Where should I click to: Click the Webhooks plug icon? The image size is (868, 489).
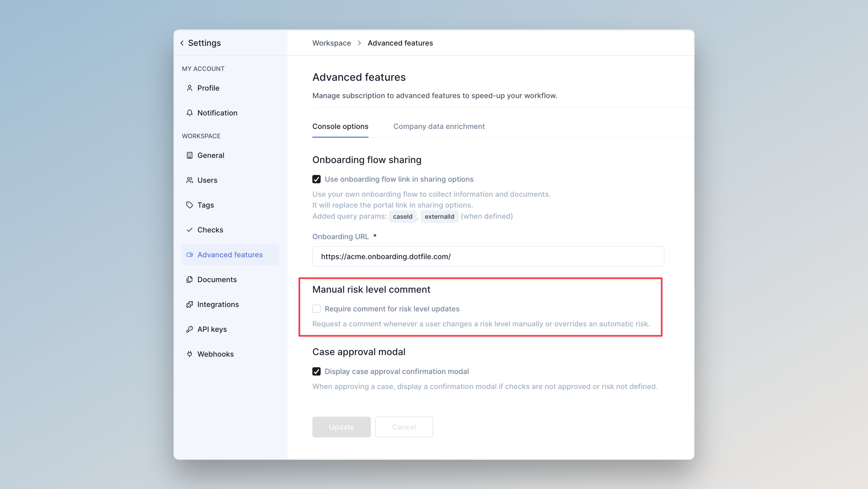click(189, 354)
